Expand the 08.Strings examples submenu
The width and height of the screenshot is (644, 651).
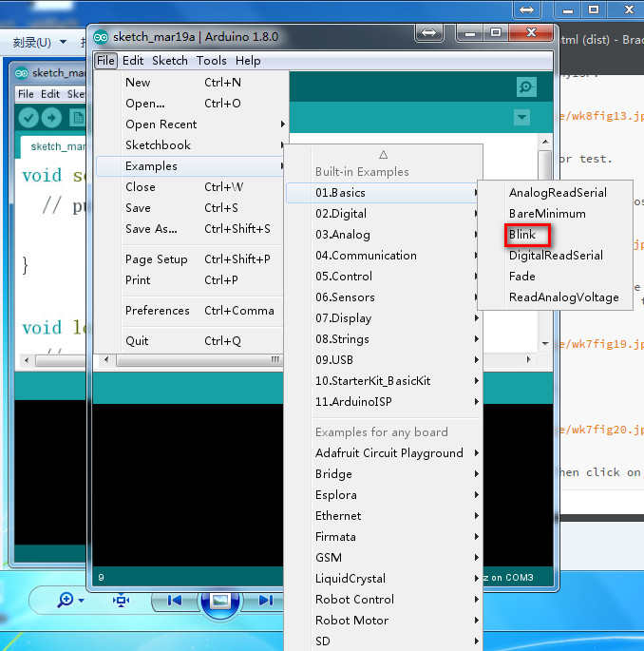384,338
